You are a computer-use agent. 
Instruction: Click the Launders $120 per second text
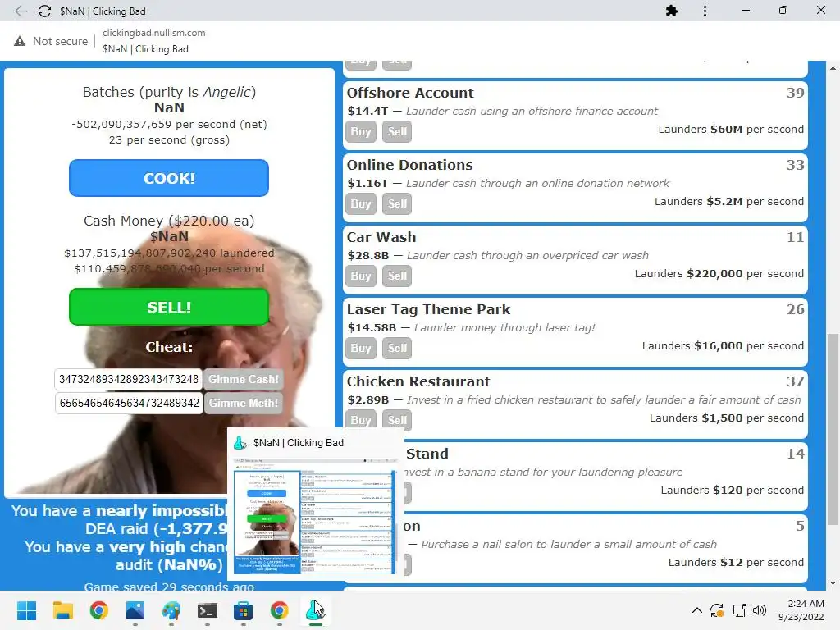point(732,491)
